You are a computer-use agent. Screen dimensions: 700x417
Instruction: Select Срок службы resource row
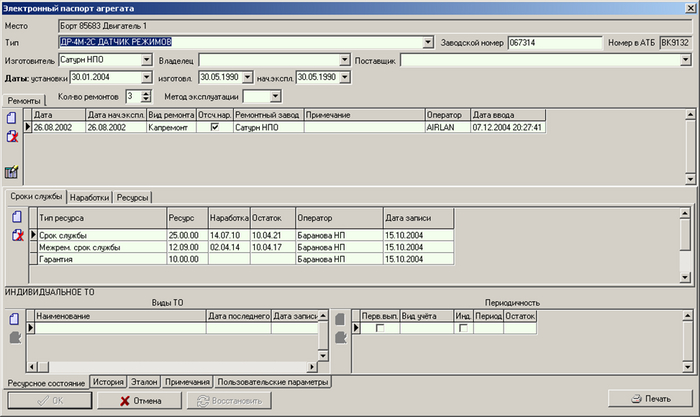click(x=242, y=235)
